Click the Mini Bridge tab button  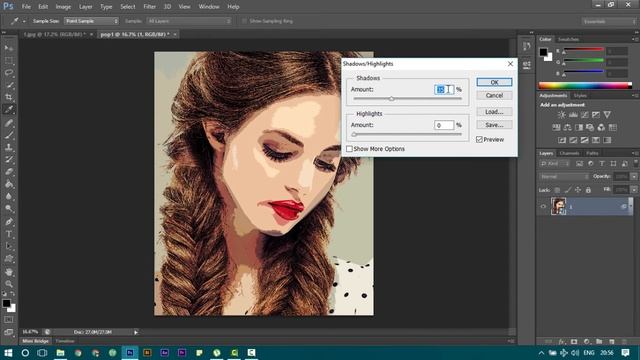coord(35,341)
